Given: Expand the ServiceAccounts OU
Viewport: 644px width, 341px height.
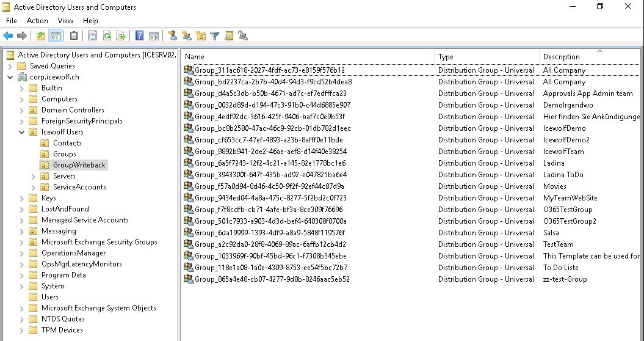Looking at the screenshot, I should point(34,187).
